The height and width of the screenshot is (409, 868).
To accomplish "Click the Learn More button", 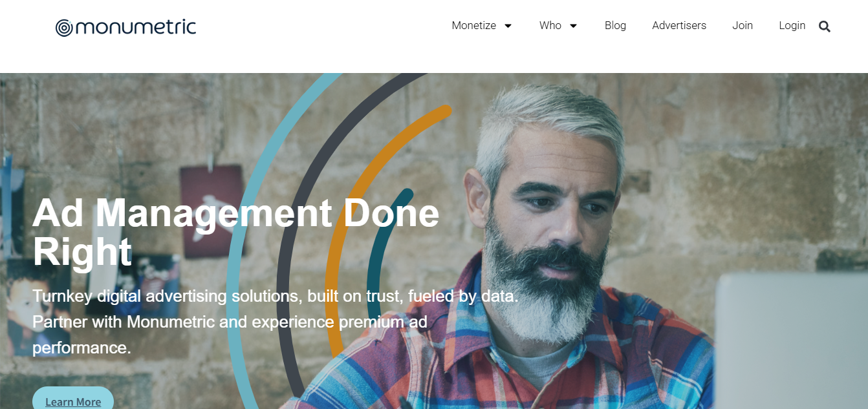I will 73,401.
